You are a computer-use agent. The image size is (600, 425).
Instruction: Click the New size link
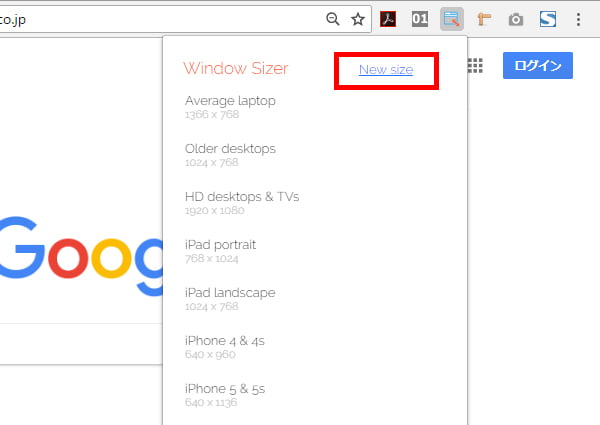[386, 69]
